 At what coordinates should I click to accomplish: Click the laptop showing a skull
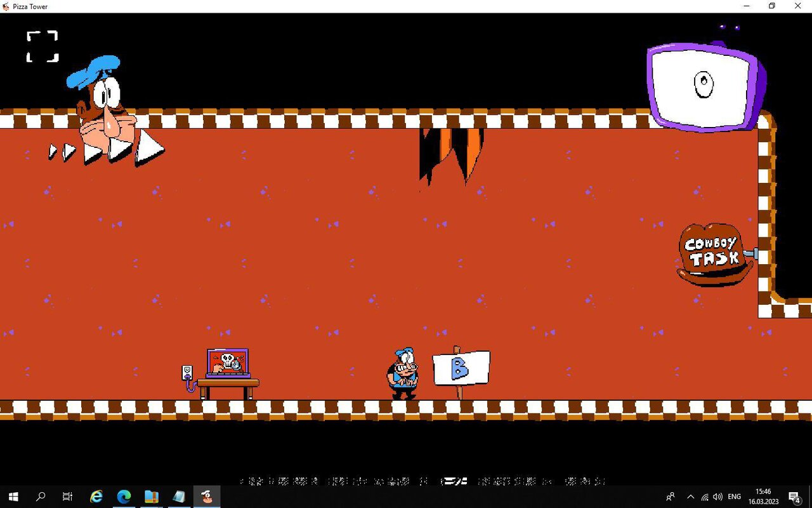click(228, 363)
